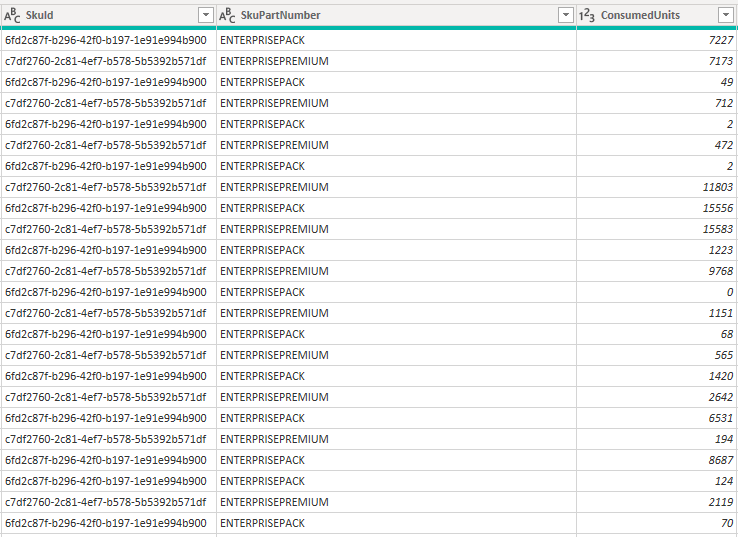Image resolution: width=738 pixels, height=537 pixels.
Task: Select the cell with value 6531
Action: 657,418
